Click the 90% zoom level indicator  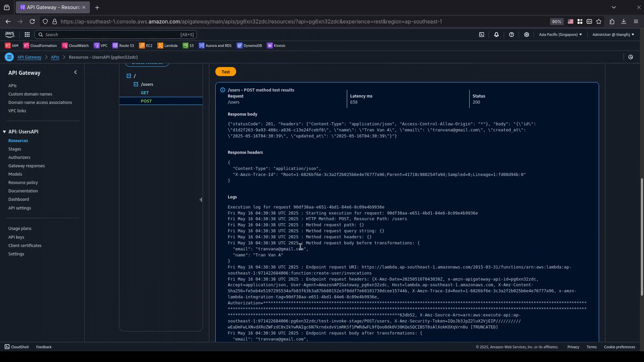556,21
